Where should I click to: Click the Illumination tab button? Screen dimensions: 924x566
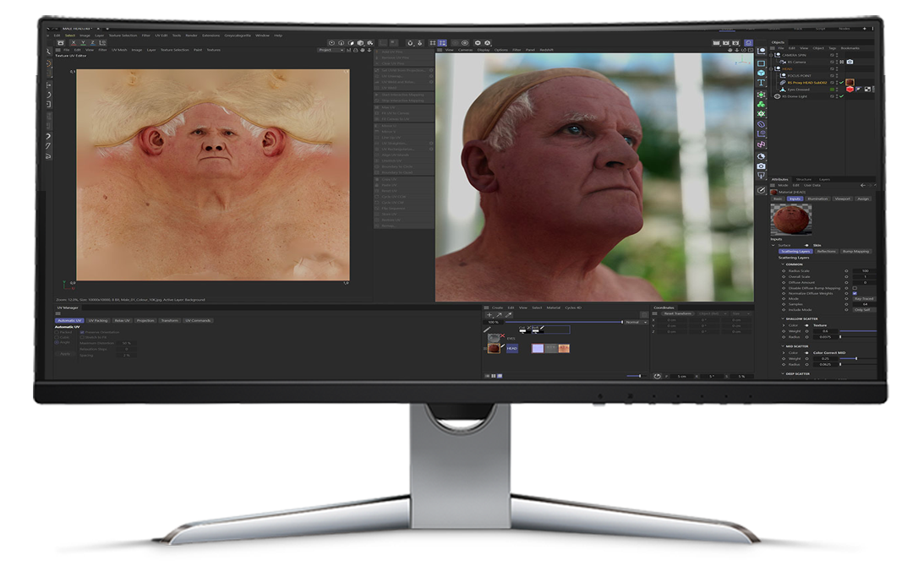click(818, 199)
